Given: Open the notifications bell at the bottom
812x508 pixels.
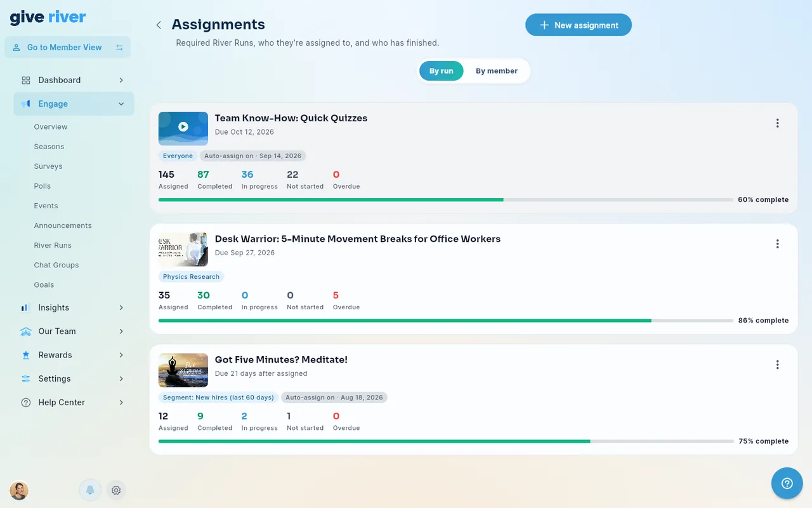Looking at the screenshot, I should [x=90, y=490].
